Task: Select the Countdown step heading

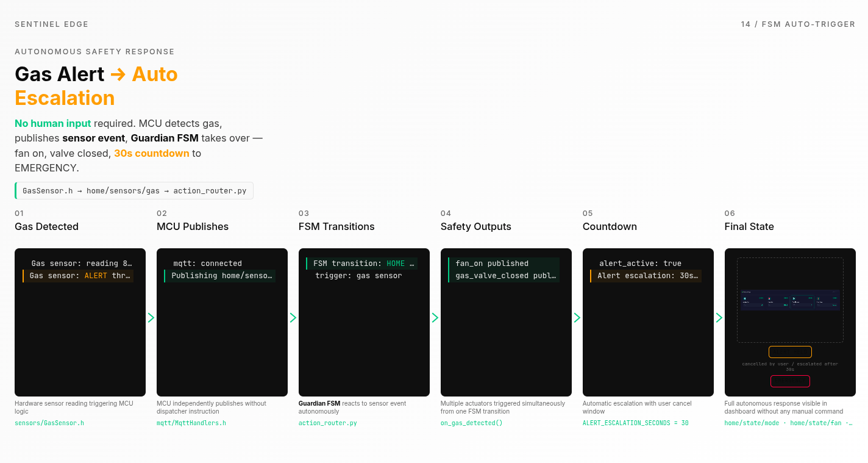Action: coord(610,226)
